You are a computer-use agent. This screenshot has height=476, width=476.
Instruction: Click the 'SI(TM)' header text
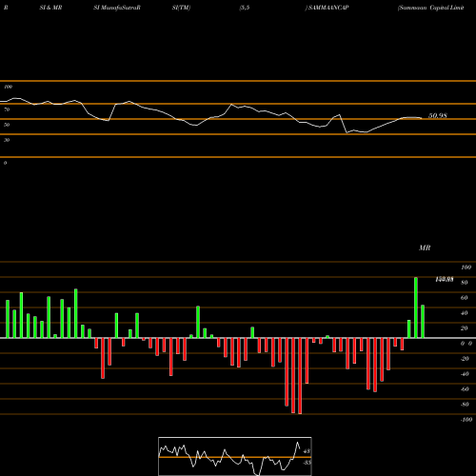[x=181, y=8]
